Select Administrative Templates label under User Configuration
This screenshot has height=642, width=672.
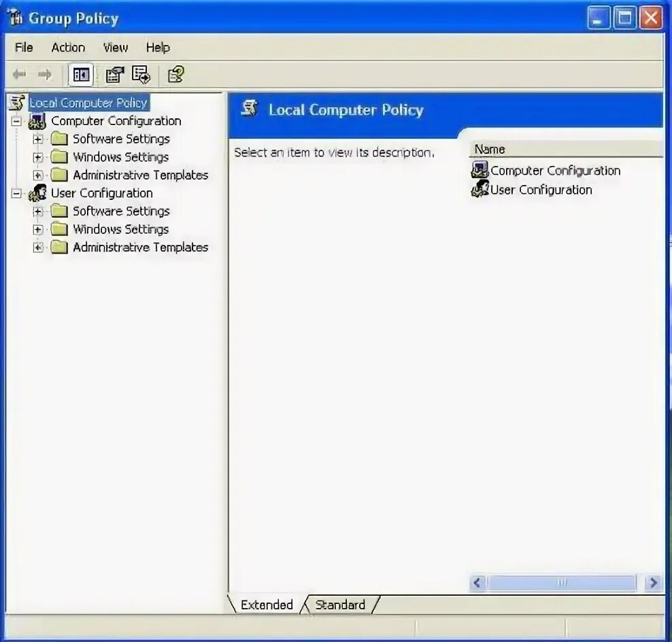click(x=141, y=248)
